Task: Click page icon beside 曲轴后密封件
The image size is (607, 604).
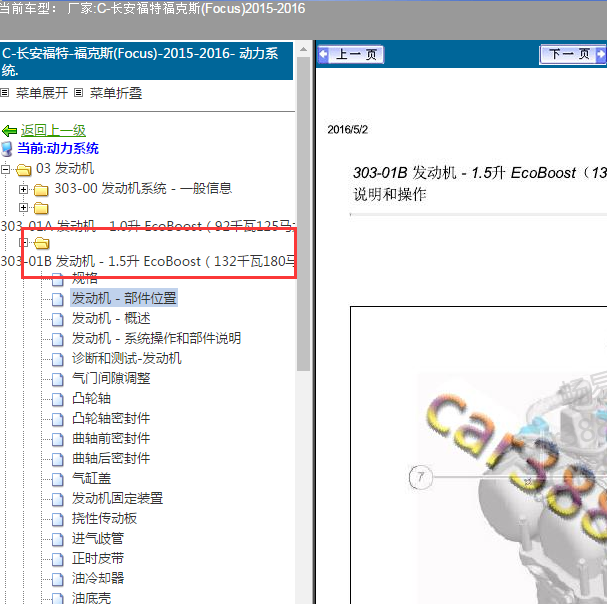Action: click(x=58, y=460)
